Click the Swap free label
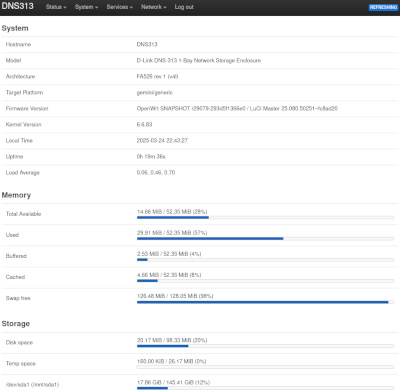The width and height of the screenshot is (400, 392). coord(18,298)
